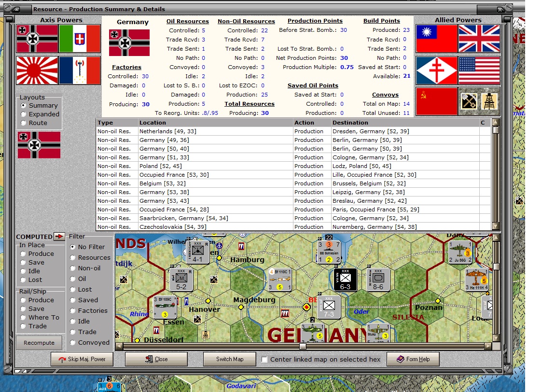Enable Center linked map on selected hex
The image size is (556, 392).
[264, 359]
